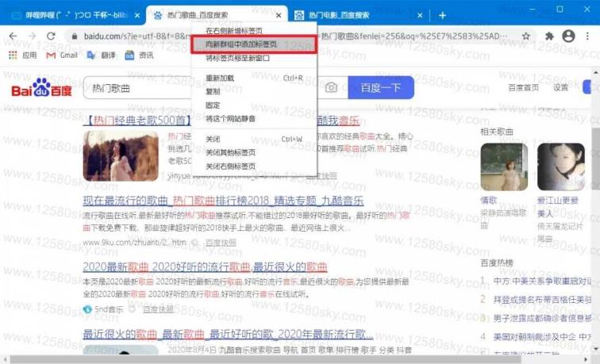Open the 情歌 related song thumbnail

click(x=504, y=167)
